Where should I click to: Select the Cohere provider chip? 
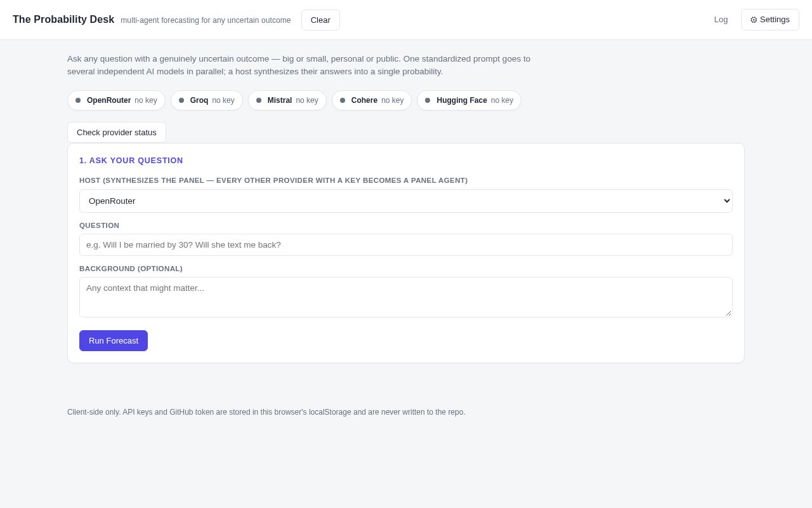click(372, 100)
